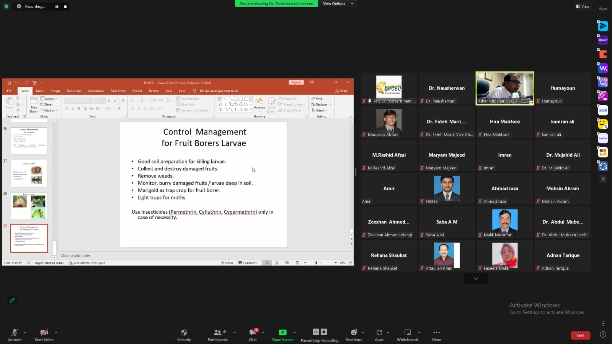Pause the recording at top-left indicator

[x=57, y=6]
